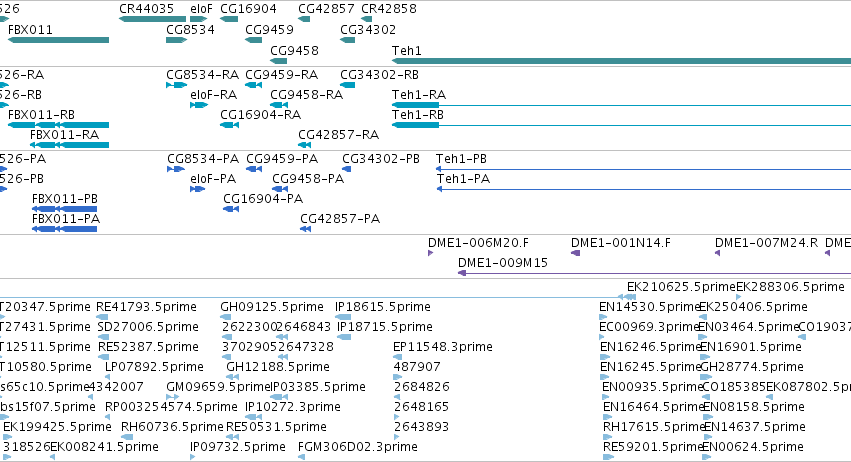The image size is (851, 462).
Task: Open the EN16464.5prime EST label
Action: point(653,407)
